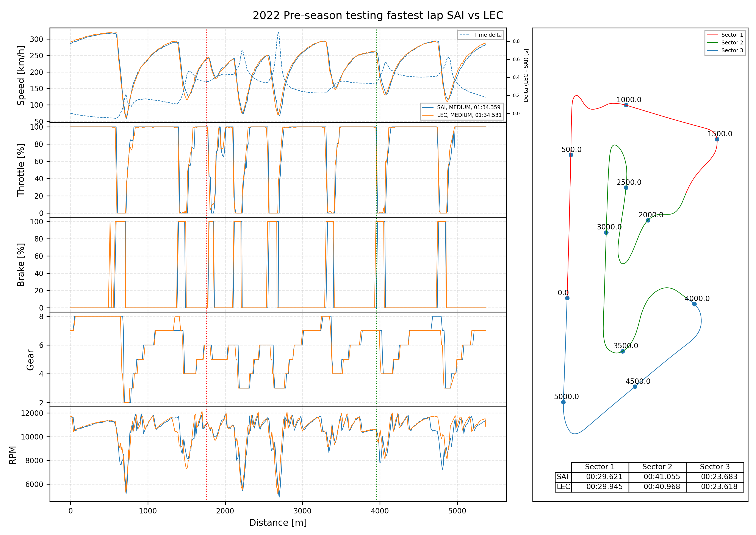
Task: Click the track map marker labeled 4000.0
Action: (694, 304)
